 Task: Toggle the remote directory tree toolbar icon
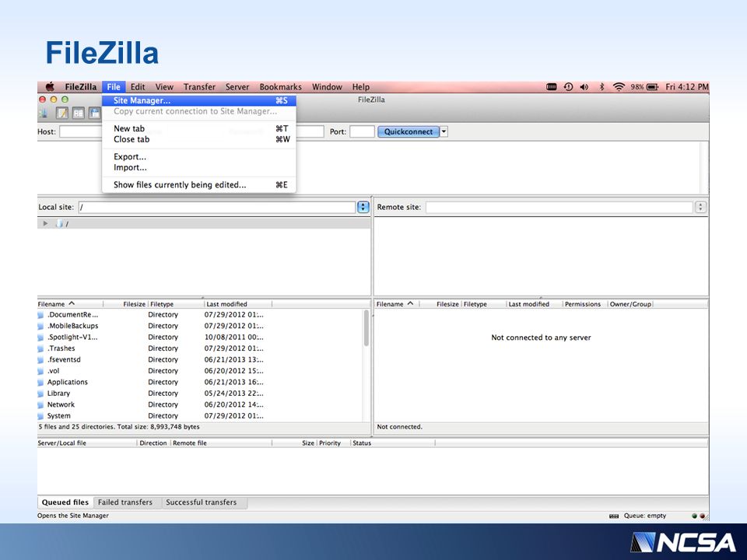tap(95, 113)
